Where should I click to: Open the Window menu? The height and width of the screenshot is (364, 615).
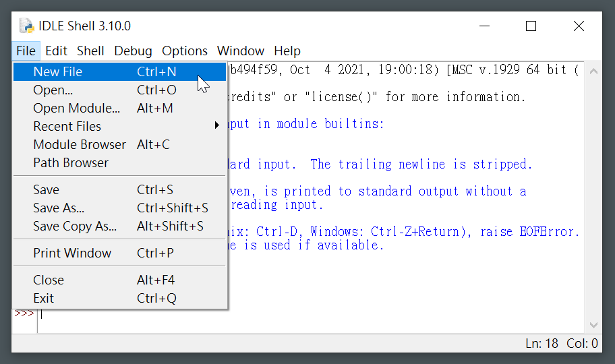coord(241,51)
